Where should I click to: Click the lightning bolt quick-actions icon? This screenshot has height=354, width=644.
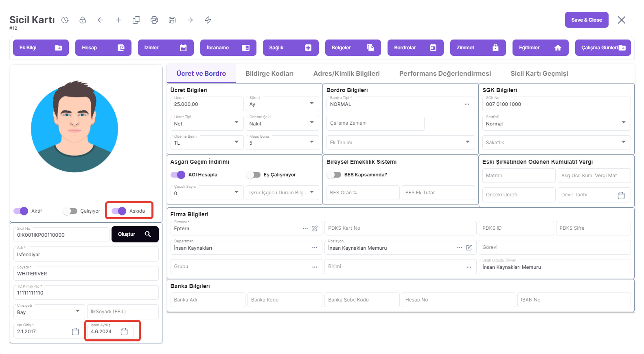208,20
